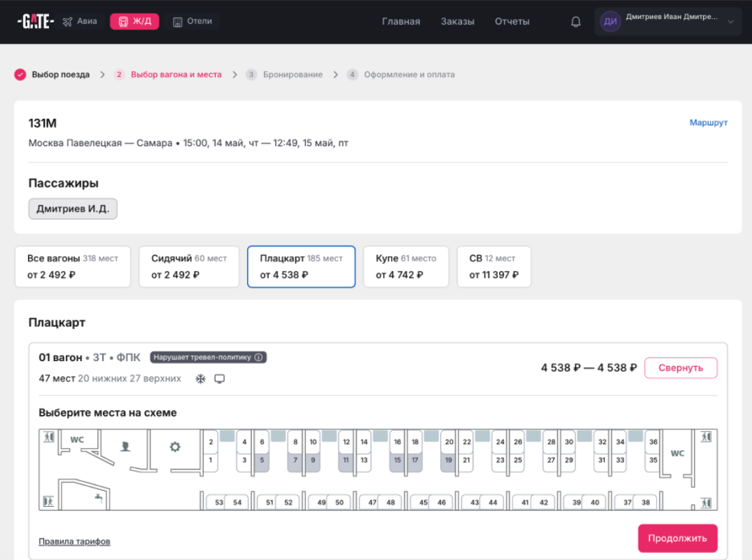This screenshot has height=560, width=752.
Task: Switch to the Купе car type tab
Action: (405, 267)
